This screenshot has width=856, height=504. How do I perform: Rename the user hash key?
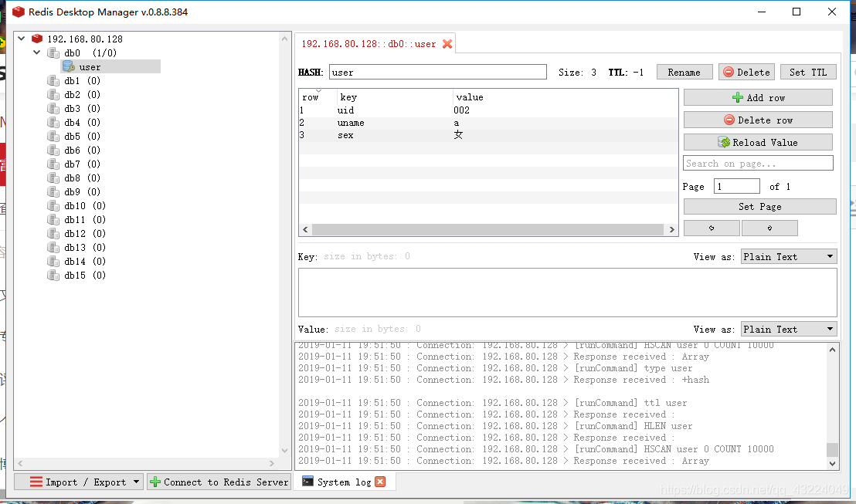(x=684, y=72)
